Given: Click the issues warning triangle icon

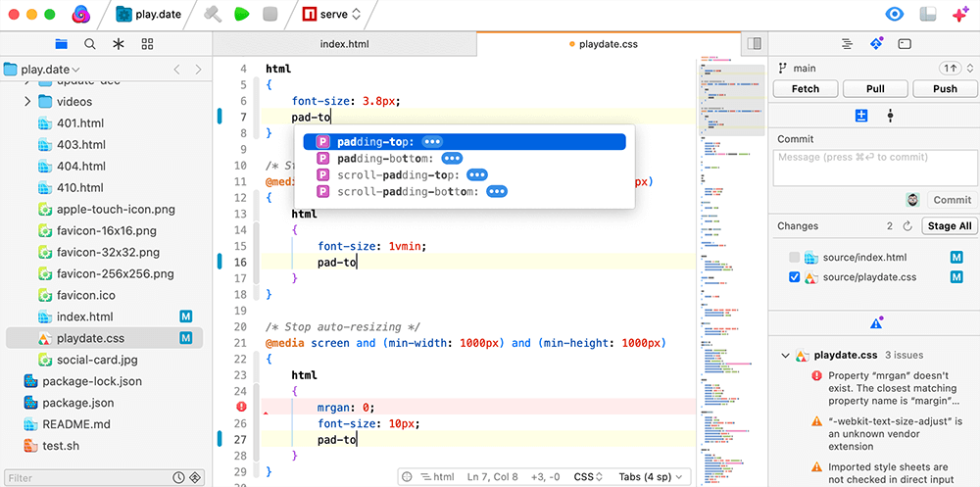Looking at the screenshot, I should (x=875, y=323).
